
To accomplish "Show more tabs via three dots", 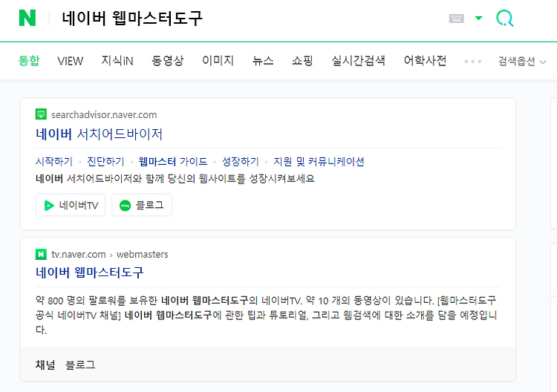I will pyautogui.click(x=473, y=62).
